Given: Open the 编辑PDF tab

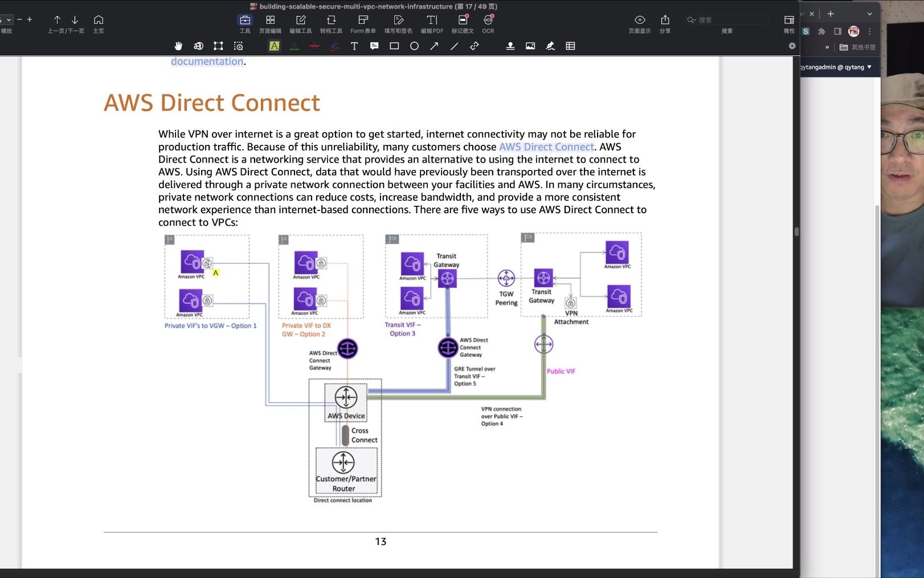Looking at the screenshot, I should point(432,24).
